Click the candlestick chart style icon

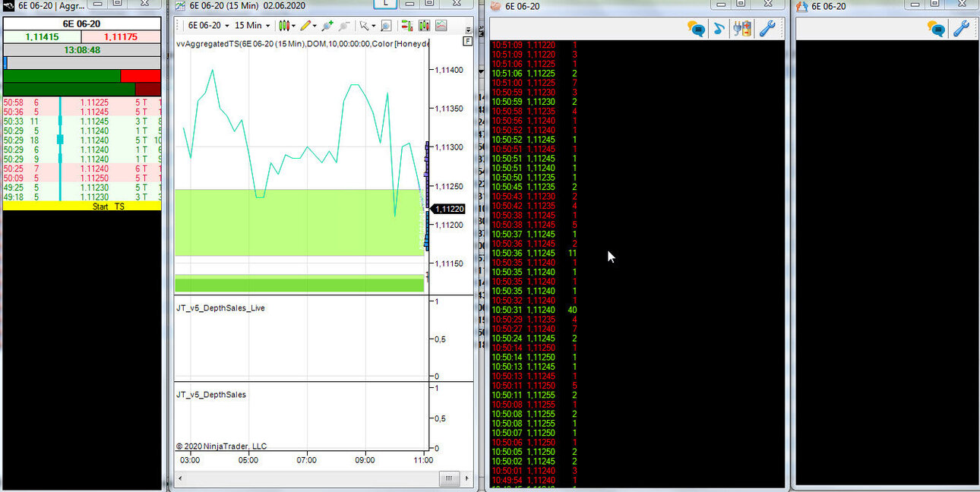(x=283, y=25)
